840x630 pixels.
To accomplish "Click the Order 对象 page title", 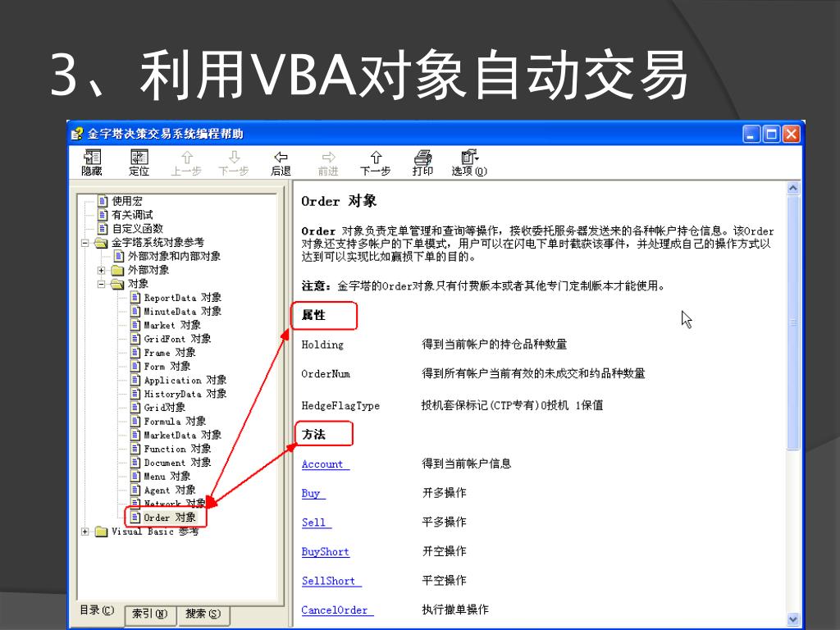I will 339,201.
